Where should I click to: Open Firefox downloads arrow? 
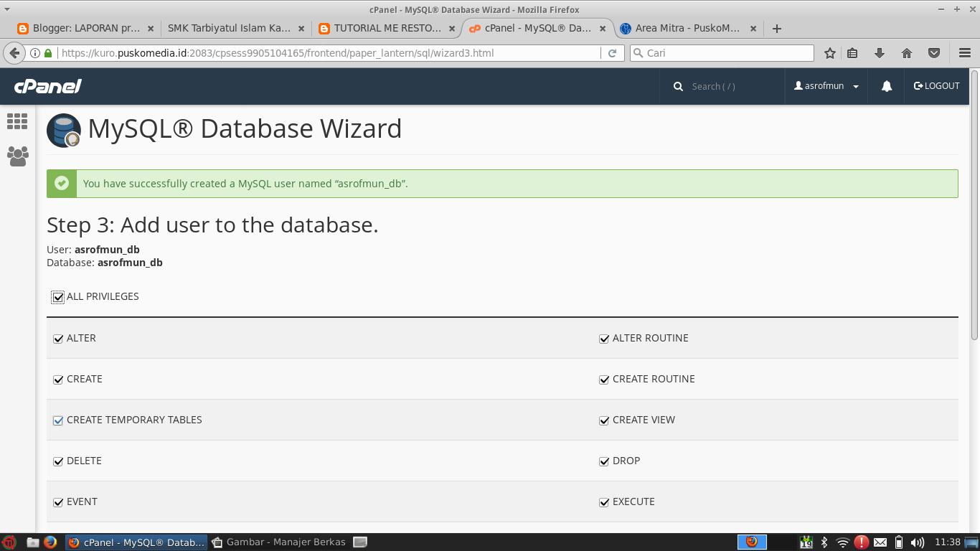[x=880, y=53]
